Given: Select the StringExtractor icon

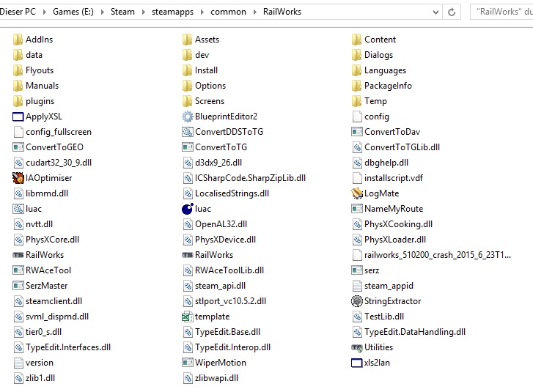Looking at the screenshot, I should pyautogui.click(x=357, y=301).
